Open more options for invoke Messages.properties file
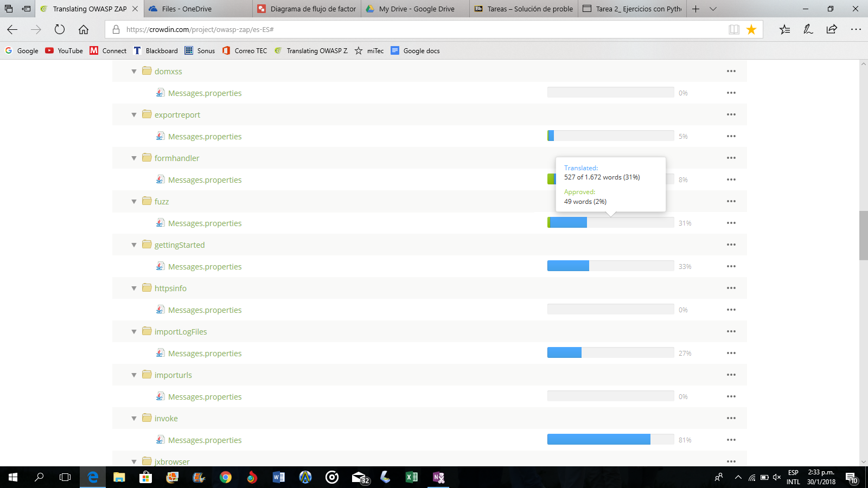 point(731,440)
